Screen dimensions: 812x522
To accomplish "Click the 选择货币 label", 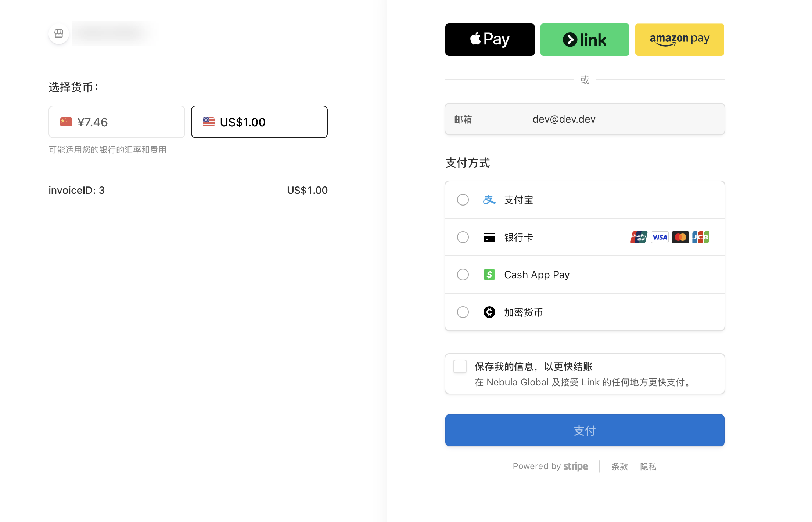I will click(73, 87).
